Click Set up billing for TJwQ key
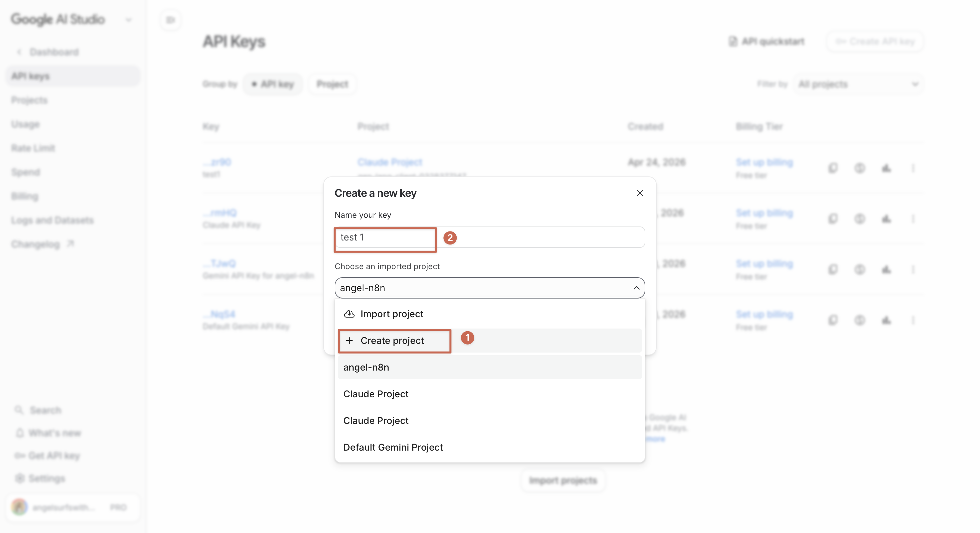980x533 pixels. click(x=764, y=263)
